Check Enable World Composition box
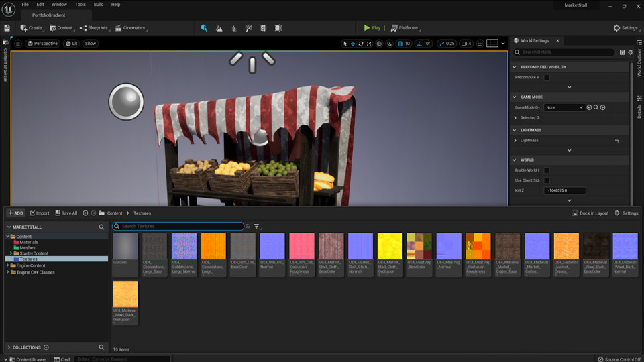 pyautogui.click(x=547, y=170)
